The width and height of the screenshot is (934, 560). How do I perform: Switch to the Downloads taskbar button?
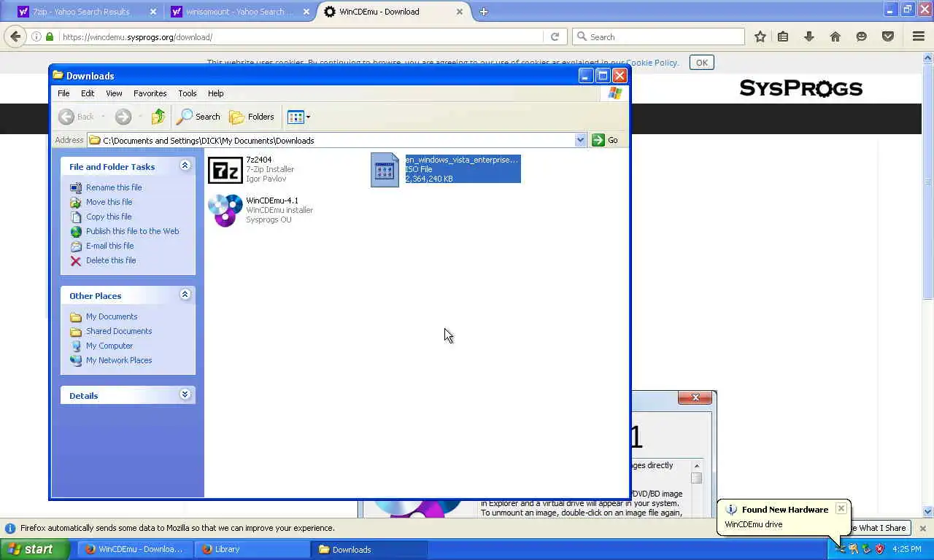coord(369,549)
